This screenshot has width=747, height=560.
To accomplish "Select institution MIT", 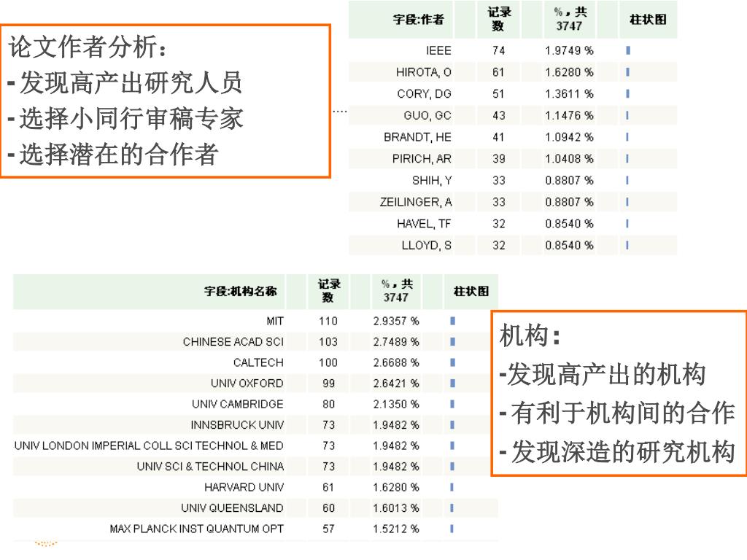I will pos(275,322).
